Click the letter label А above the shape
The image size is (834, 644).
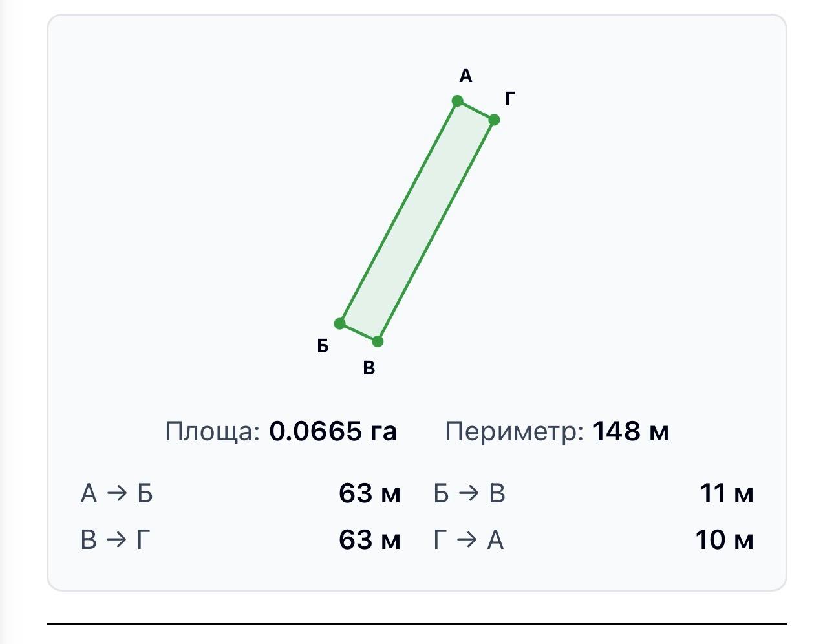(465, 76)
